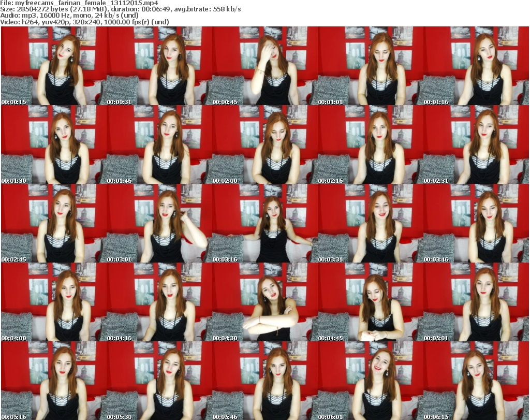This screenshot has width=530, height=420.
Task: Click the thumbnail timestamped 00:00:15
Action: tap(53, 66)
